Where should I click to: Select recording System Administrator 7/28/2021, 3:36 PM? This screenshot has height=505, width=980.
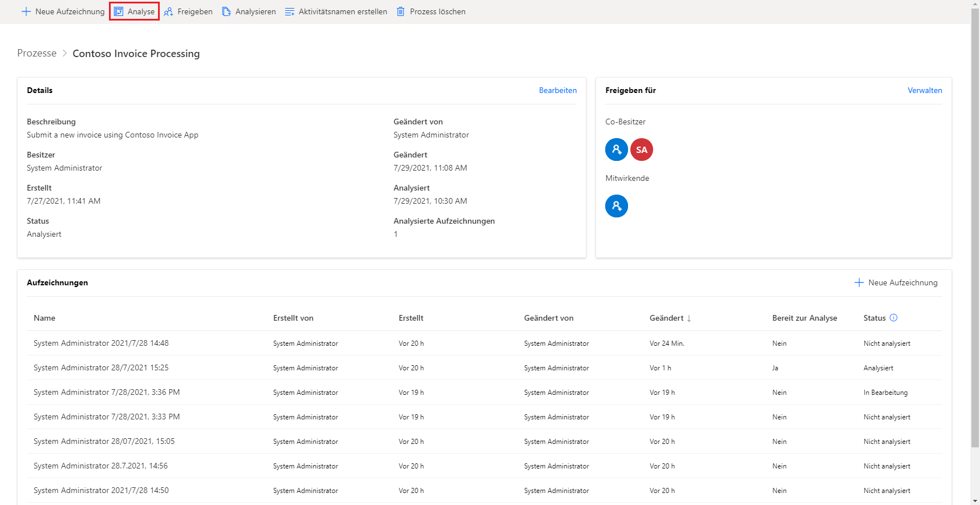coord(107,392)
